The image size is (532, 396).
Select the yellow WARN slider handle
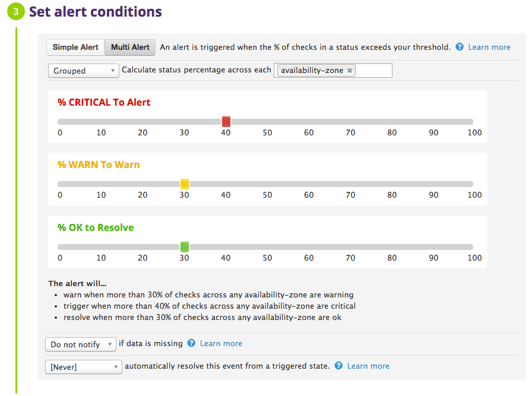coord(184,184)
